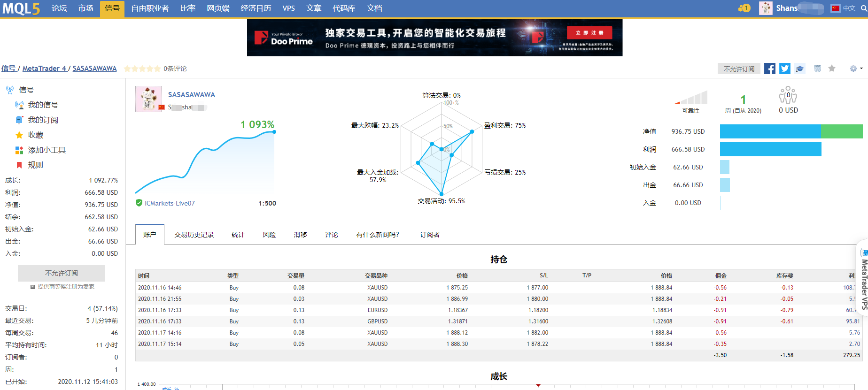Viewport: 868px width, 390px height.
Task: Open the 经济日历 menu item
Action: (256, 8)
